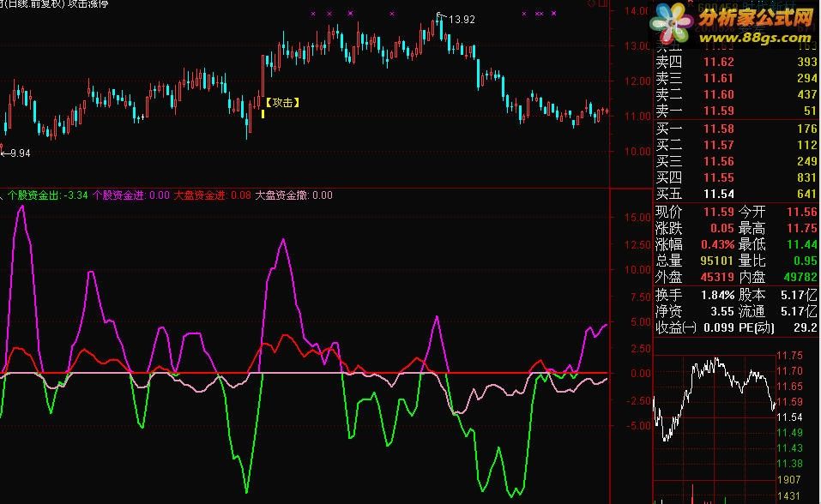821x504 pixels.
Task: Click the 总量 value 95101
Action: pyautogui.click(x=717, y=261)
